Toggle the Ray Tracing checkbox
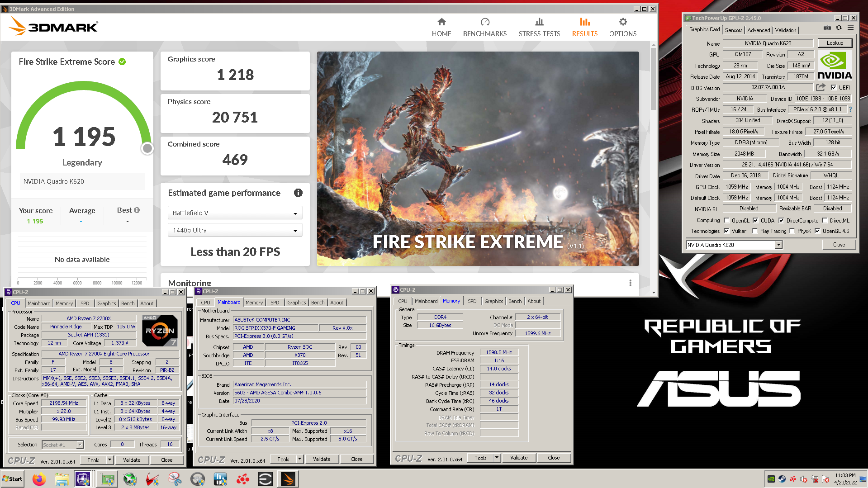The height and width of the screenshot is (488, 868). [x=755, y=231]
